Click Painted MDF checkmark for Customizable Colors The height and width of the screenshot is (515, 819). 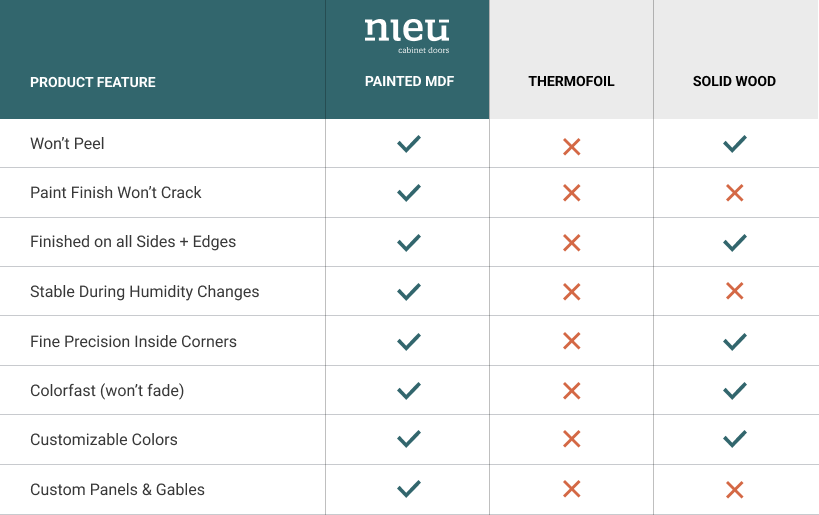[x=409, y=439]
